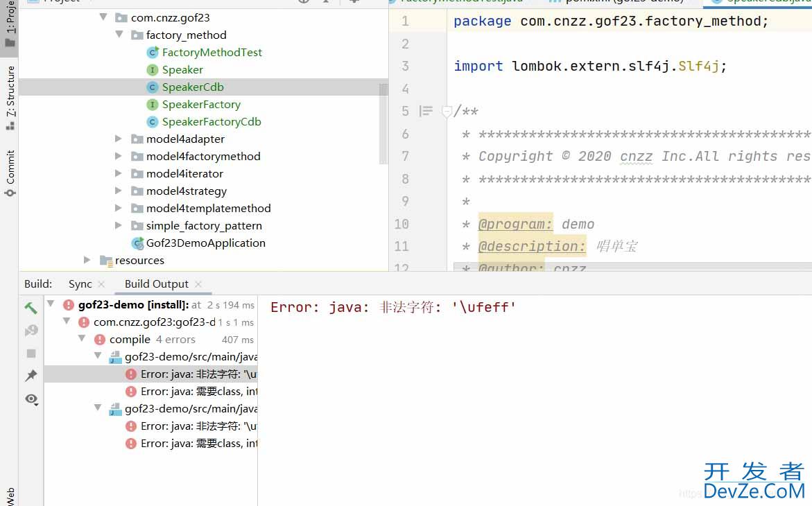Click the Slf4j import reference
The width and height of the screenshot is (812, 506).
[x=698, y=66]
